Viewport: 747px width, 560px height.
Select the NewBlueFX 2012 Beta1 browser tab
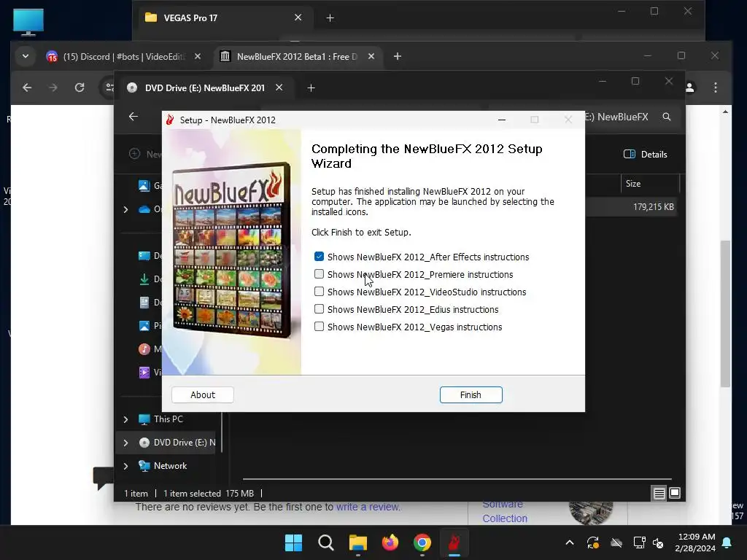pyautogui.click(x=296, y=57)
